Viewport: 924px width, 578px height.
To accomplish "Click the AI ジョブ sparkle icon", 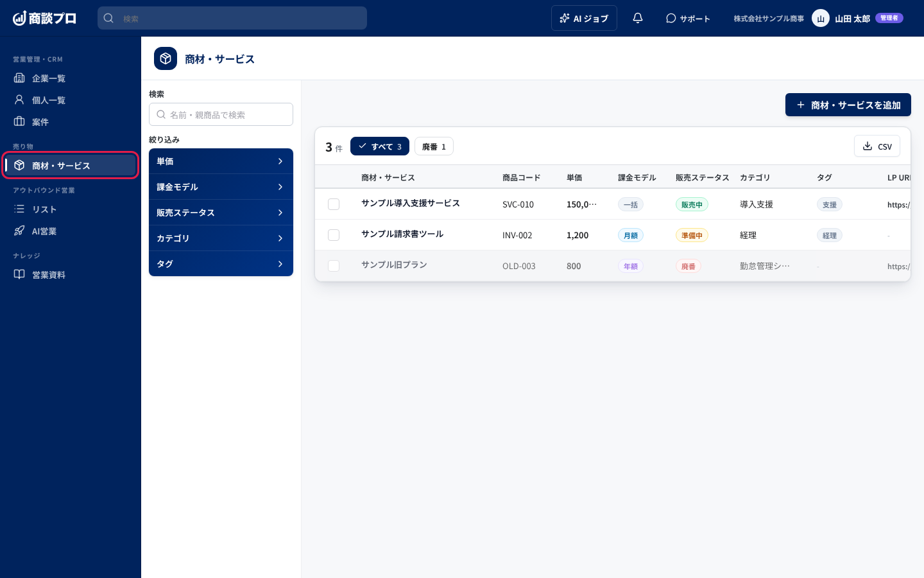I will click(x=565, y=18).
